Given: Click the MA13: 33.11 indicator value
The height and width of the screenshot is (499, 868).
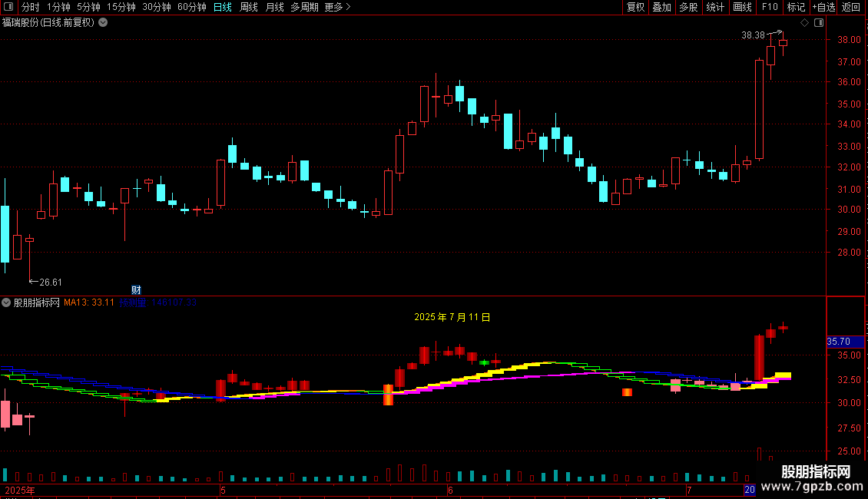Looking at the screenshot, I should coord(89,302).
